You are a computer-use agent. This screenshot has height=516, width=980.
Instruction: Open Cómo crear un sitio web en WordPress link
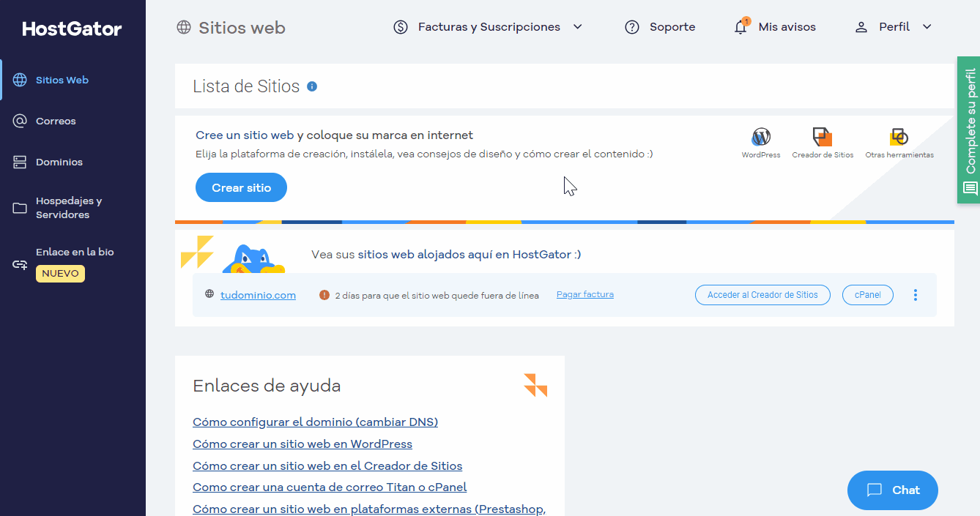tap(302, 444)
